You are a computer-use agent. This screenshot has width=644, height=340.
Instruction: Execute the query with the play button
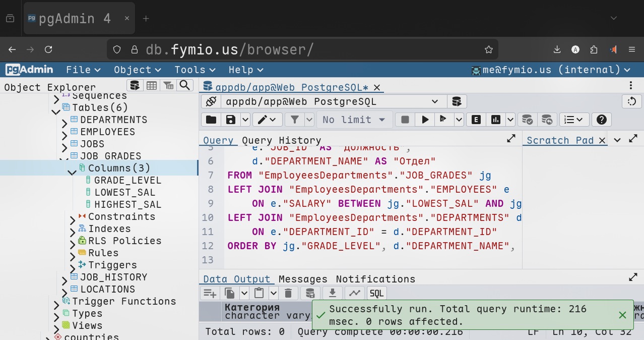[x=425, y=120]
